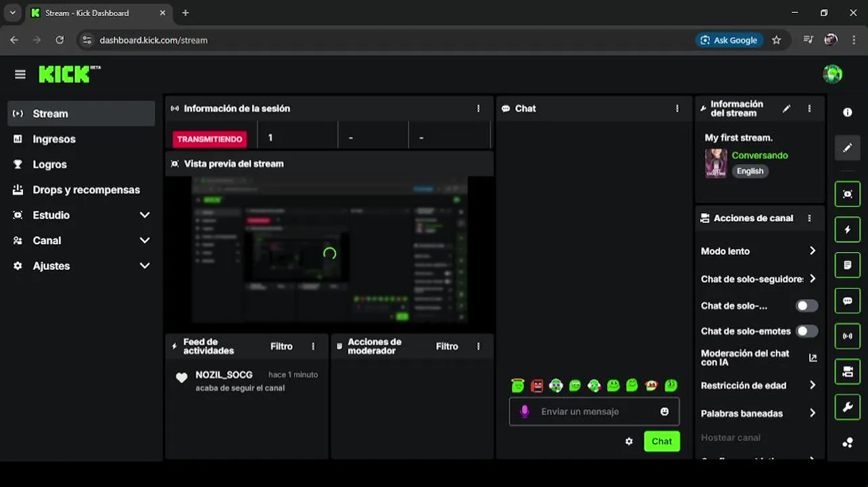Screen dimensions: 868x487
Task: Click the TRANSMITIENDO status badge
Action: 210,139
